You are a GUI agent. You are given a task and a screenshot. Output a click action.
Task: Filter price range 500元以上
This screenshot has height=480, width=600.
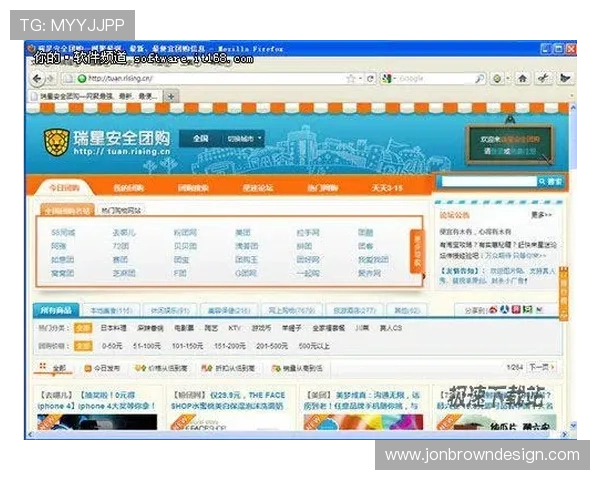(314, 346)
